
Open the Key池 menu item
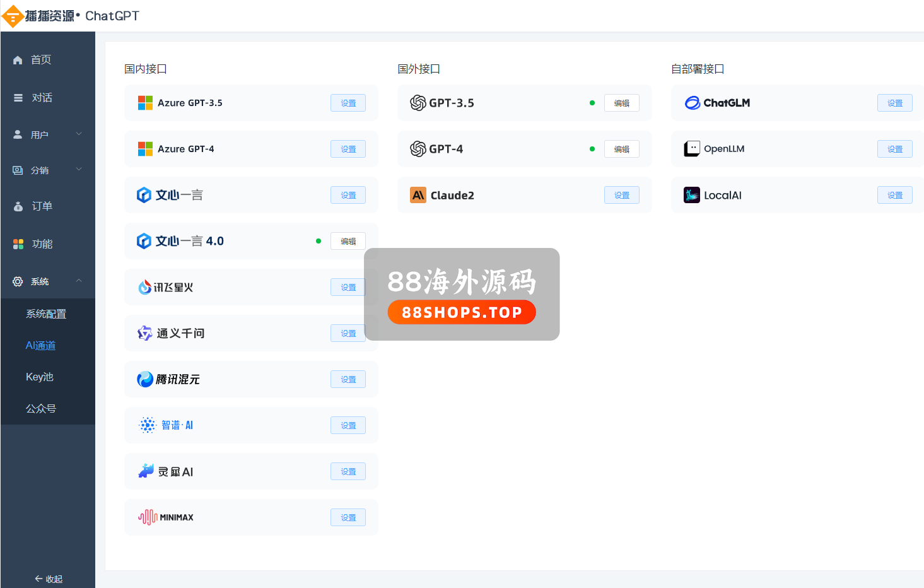40,377
